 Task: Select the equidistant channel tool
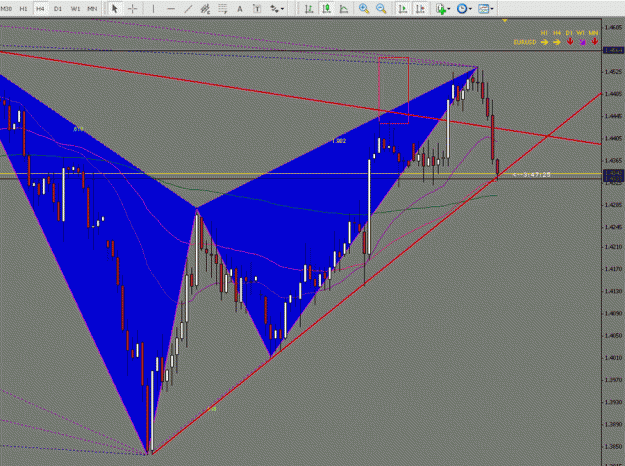pos(205,8)
